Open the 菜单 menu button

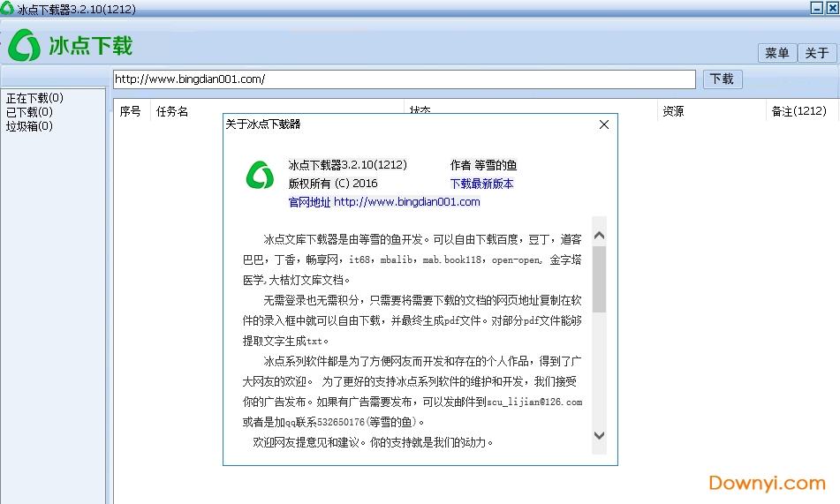[x=776, y=53]
